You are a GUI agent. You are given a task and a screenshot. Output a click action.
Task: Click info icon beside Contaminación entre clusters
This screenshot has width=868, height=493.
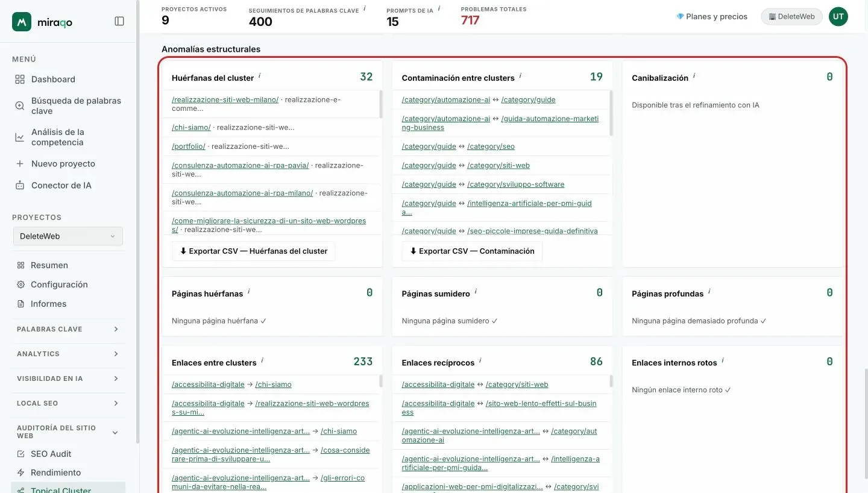point(520,77)
